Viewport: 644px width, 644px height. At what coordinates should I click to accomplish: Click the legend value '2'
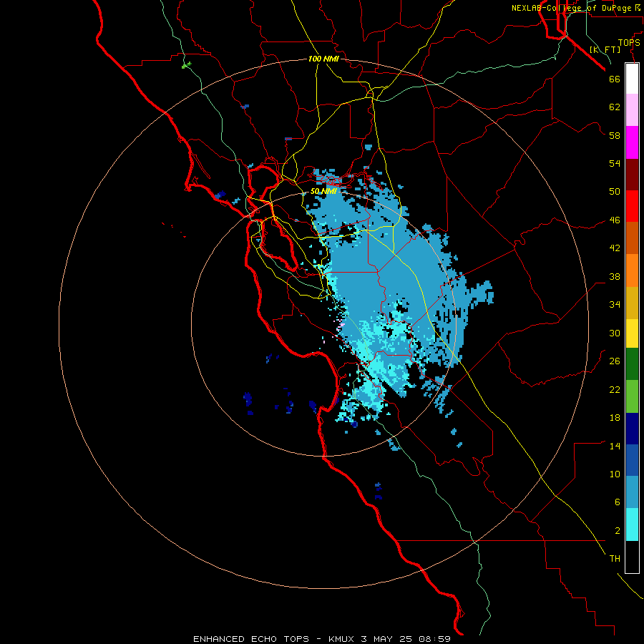click(x=617, y=531)
